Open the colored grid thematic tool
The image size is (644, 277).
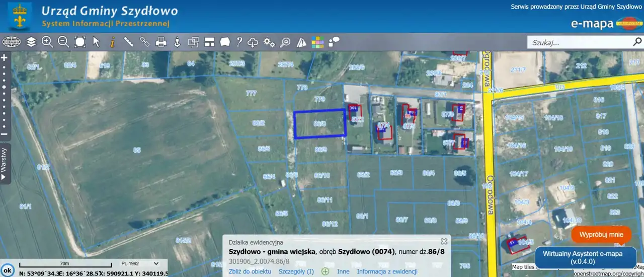tap(317, 42)
